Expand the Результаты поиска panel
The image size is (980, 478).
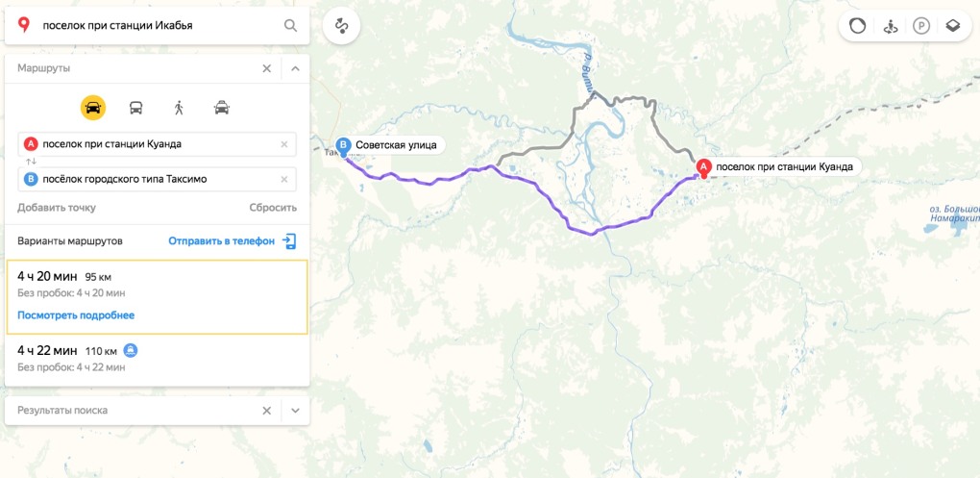click(296, 411)
